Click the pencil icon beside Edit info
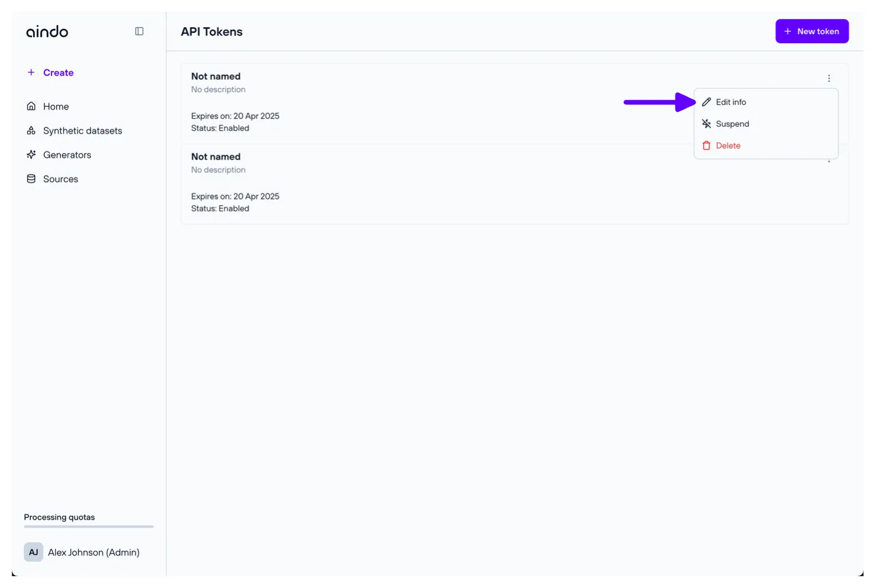Viewport: 875px width, 588px height. (x=706, y=102)
